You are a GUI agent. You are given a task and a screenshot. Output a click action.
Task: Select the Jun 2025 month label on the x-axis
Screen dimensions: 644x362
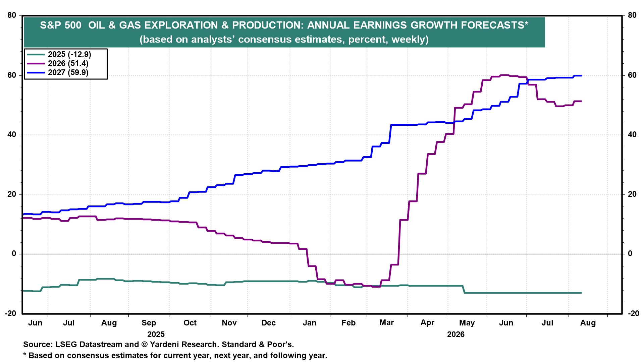pos(35,323)
